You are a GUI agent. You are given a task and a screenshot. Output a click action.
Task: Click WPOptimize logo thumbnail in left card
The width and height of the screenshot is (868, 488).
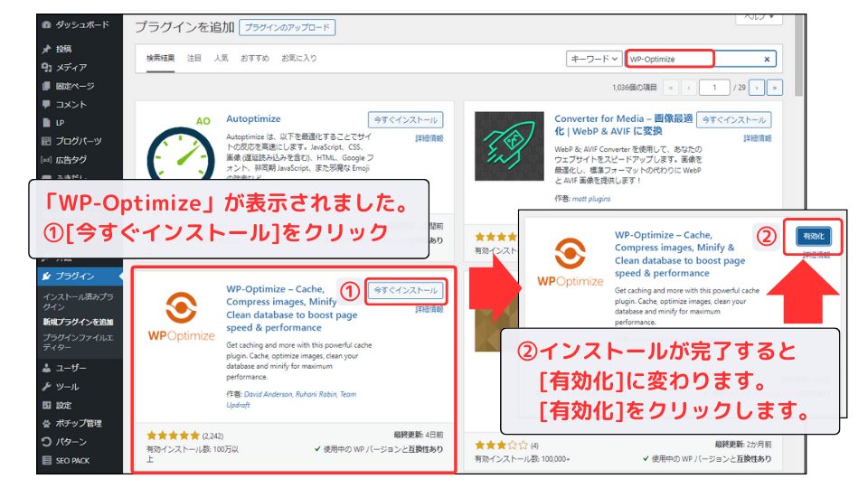tap(181, 316)
